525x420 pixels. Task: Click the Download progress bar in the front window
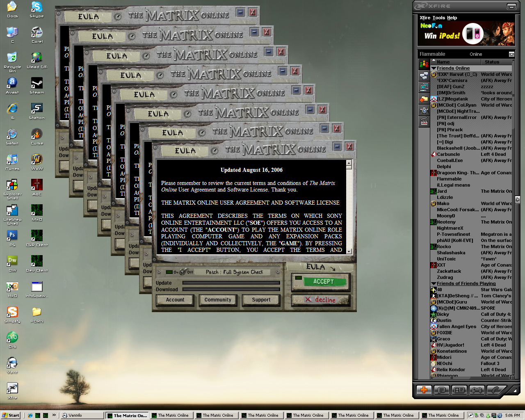point(231,289)
